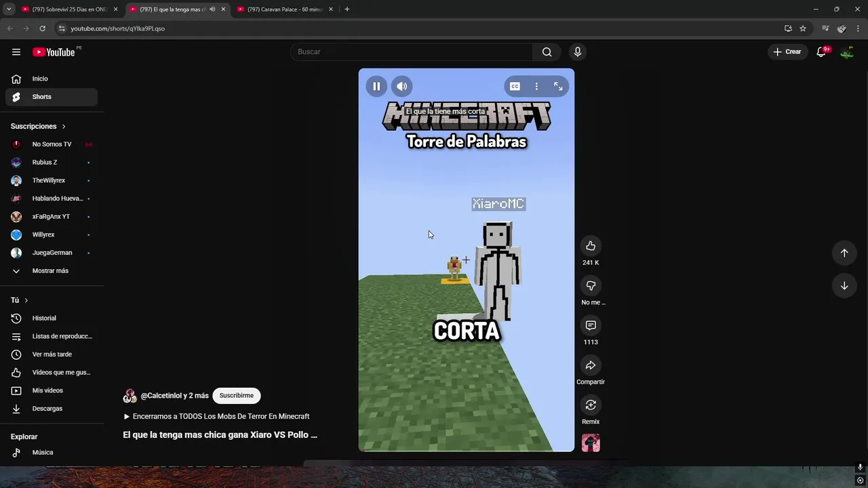This screenshot has width=868, height=488.
Task: Open Música under Explorar
Action: (x=52, y=452)
